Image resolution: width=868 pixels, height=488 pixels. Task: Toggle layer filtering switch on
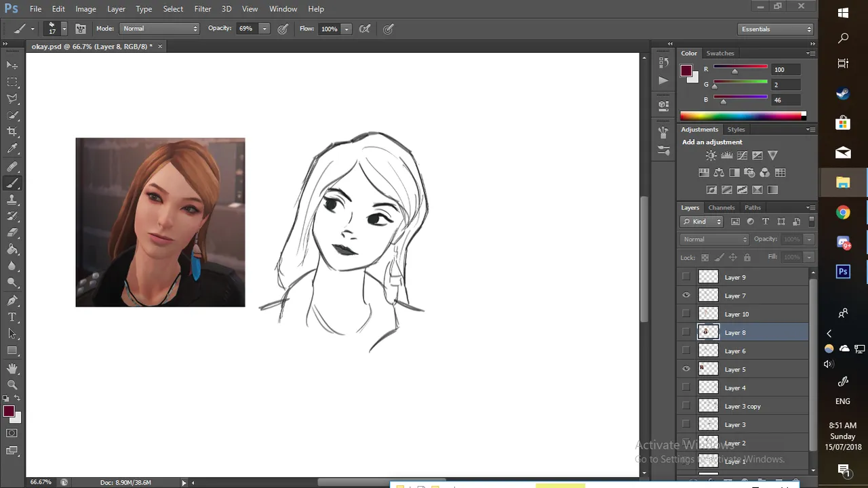[x=811, y=222]
